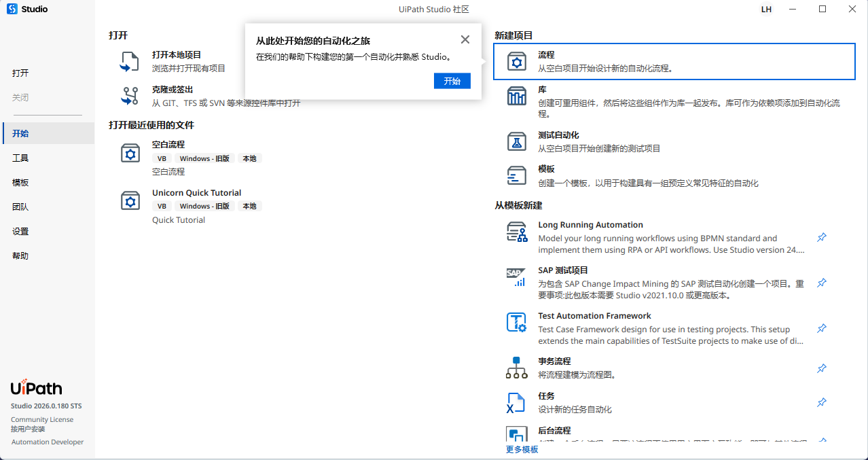Open the 帮助 sidebar tab
Image resolution: width=868 pixels, height=460 pixels.
click(x=48, y=255)
